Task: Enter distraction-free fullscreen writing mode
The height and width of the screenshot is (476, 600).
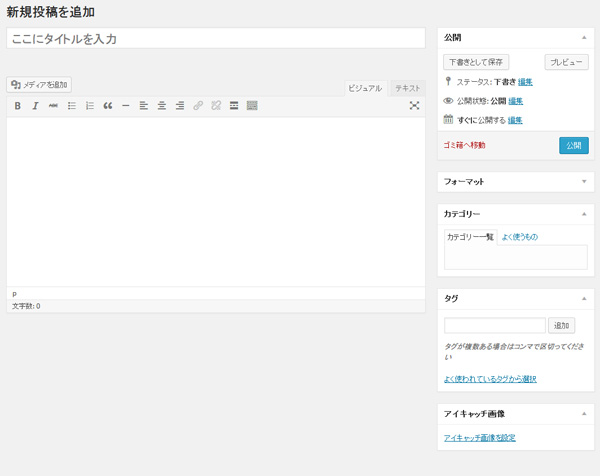Action: click(x=414, y=106)
